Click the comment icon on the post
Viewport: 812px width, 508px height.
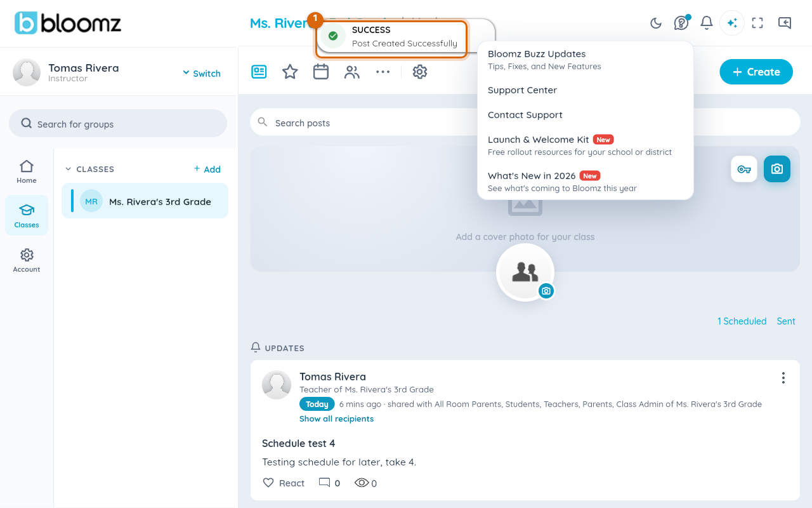pyautogui.click(x=324, y=483)
